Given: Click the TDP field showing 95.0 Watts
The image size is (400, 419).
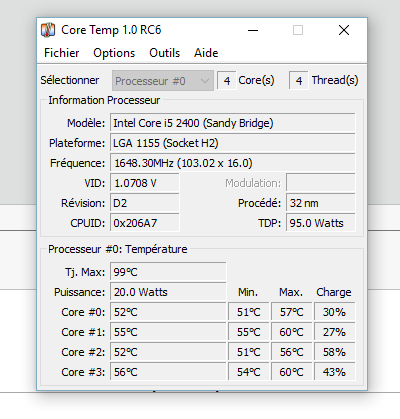Looking at the screenshot, I should 321,223.
